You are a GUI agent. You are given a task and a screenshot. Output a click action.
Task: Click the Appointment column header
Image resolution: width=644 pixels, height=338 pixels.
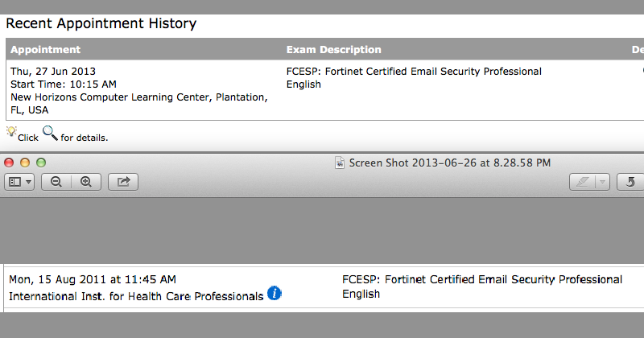pos(46,50)
